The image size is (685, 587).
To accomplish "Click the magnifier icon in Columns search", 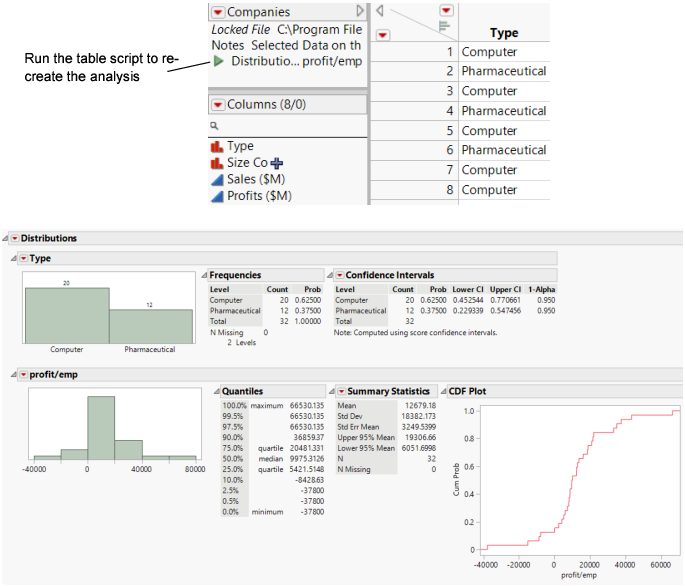I will (214, 127).
